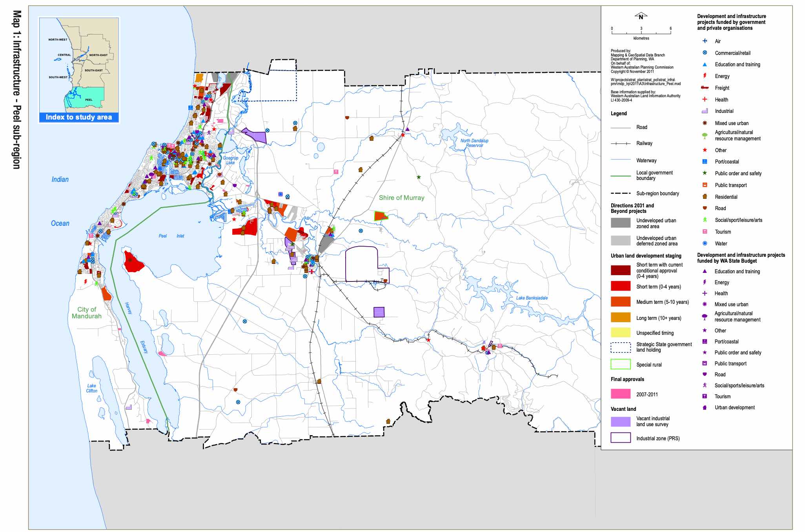Click the north arrow compass symbol
The image size is (805, 532).
pos(641,16)
